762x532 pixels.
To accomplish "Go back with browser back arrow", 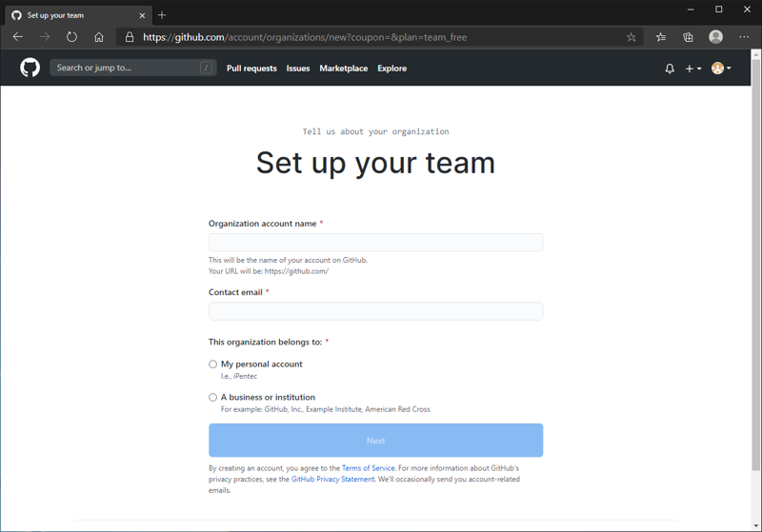I will tap(18, 37).
